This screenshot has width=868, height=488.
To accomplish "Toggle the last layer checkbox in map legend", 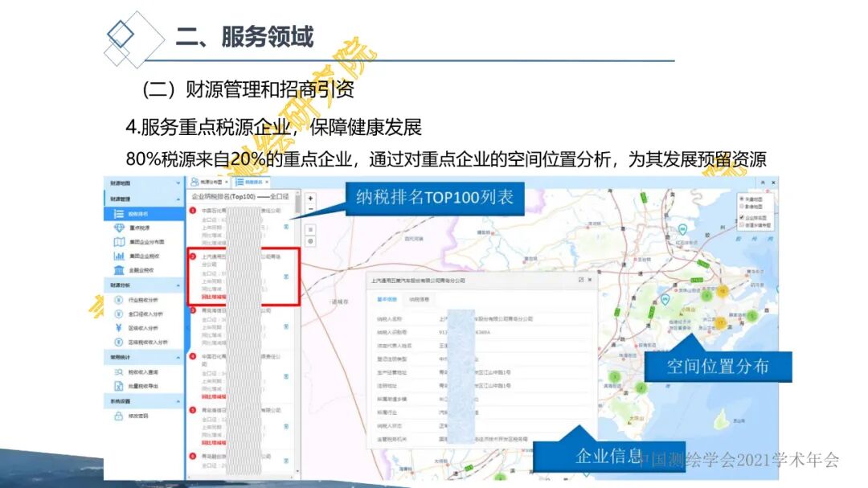I will [742, 225].
